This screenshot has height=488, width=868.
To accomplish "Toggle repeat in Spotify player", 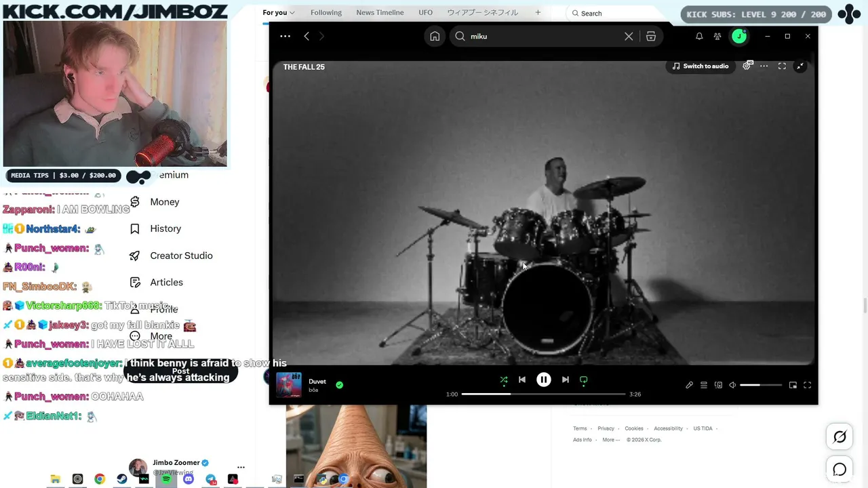I will 583,380.
